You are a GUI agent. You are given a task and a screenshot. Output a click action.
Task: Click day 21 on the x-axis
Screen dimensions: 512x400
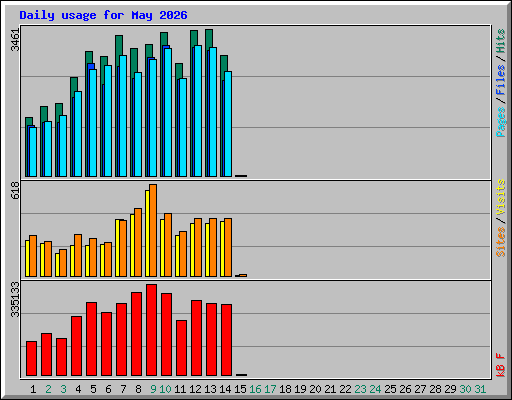(330, 389)
